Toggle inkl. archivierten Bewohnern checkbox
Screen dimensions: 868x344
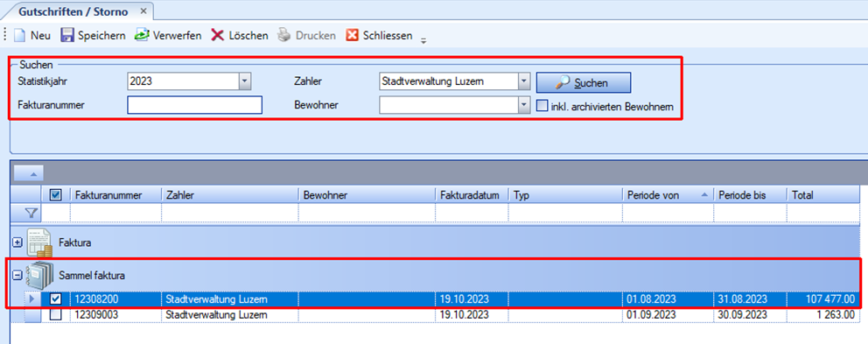coord(542,107)
